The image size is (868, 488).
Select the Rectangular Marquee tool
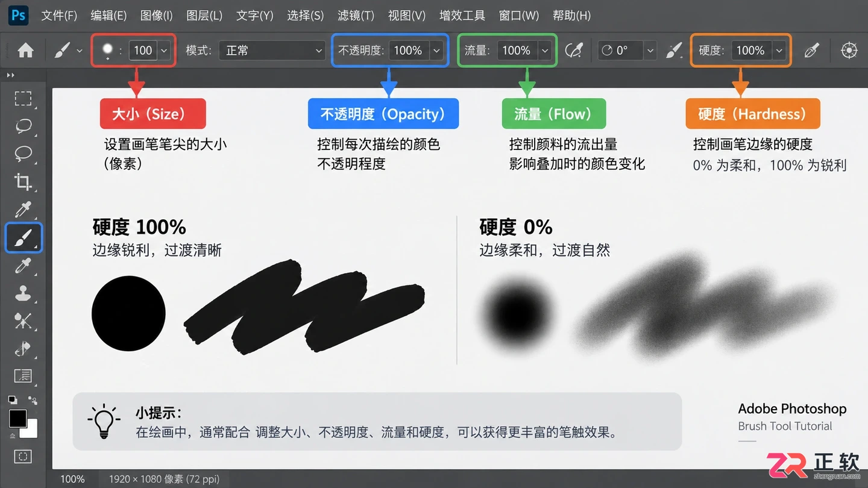coord(23,98)
